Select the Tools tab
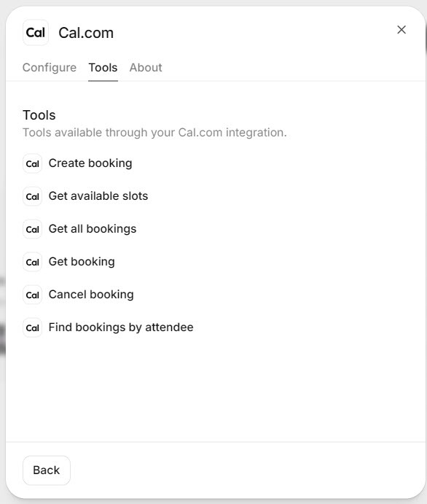This screenshot has height=504, width=427. [x=103, y=68]
